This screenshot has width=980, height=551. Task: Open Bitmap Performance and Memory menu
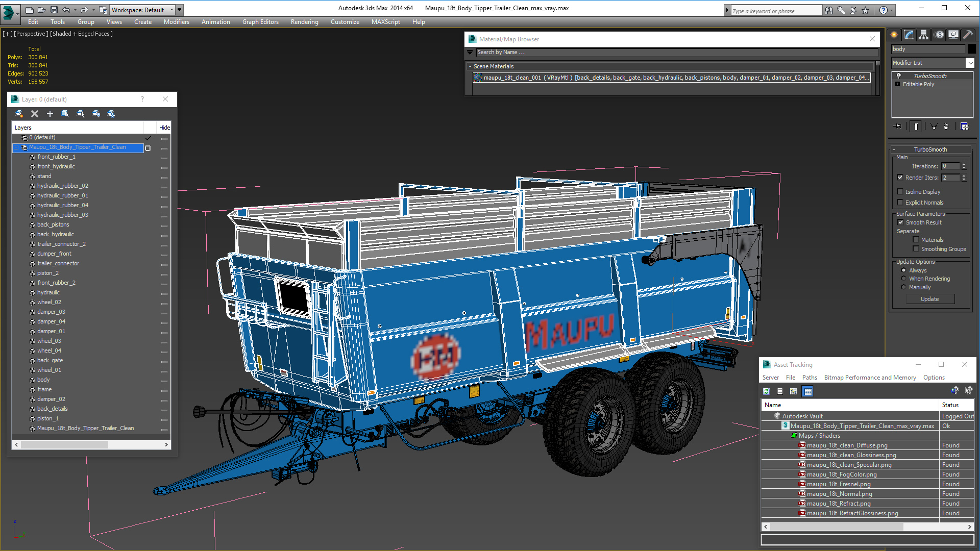(x=870, y=378)
